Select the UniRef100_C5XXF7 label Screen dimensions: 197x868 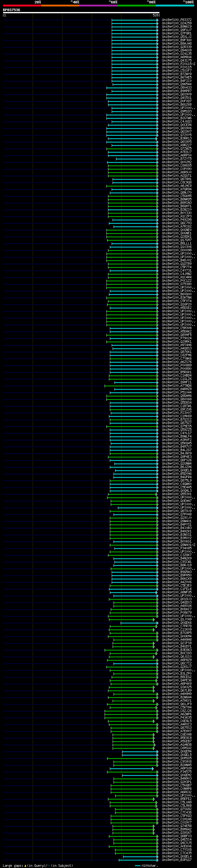[176, 71]
